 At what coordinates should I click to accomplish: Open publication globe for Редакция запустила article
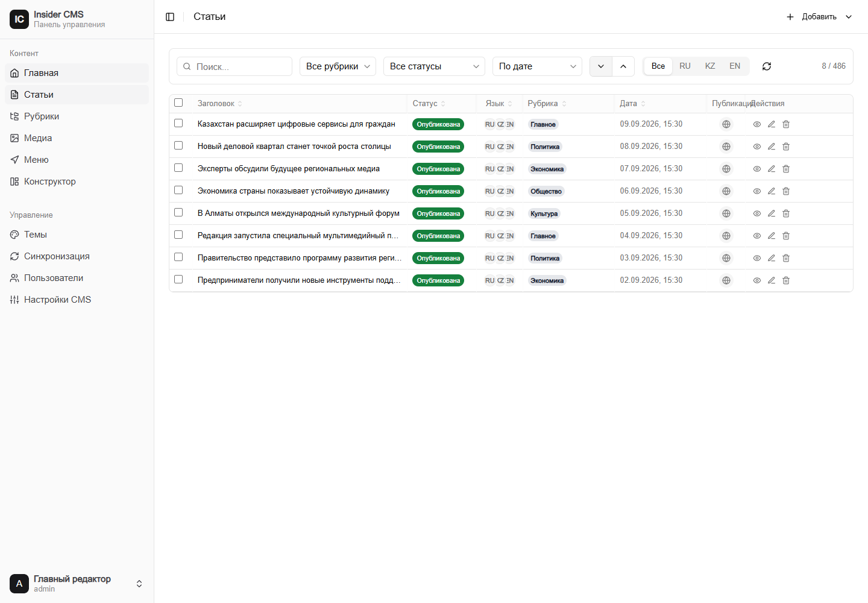pyautogui.click(x=726, y=236)
